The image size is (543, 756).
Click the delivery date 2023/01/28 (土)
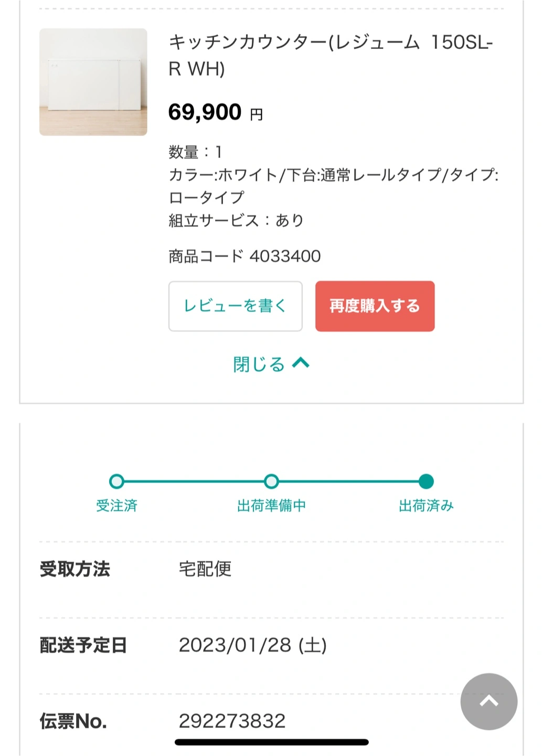(253, 645)
